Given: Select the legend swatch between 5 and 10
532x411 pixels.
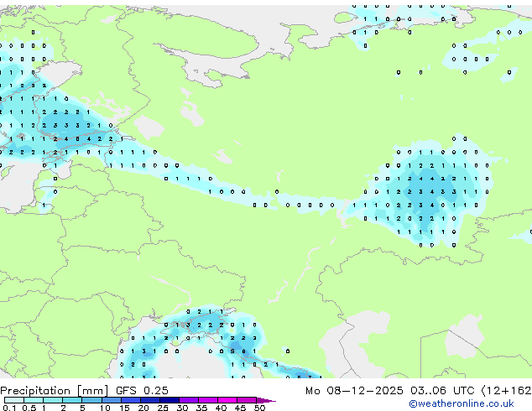Looking at the screenshot, I should (x=91, y=400).
